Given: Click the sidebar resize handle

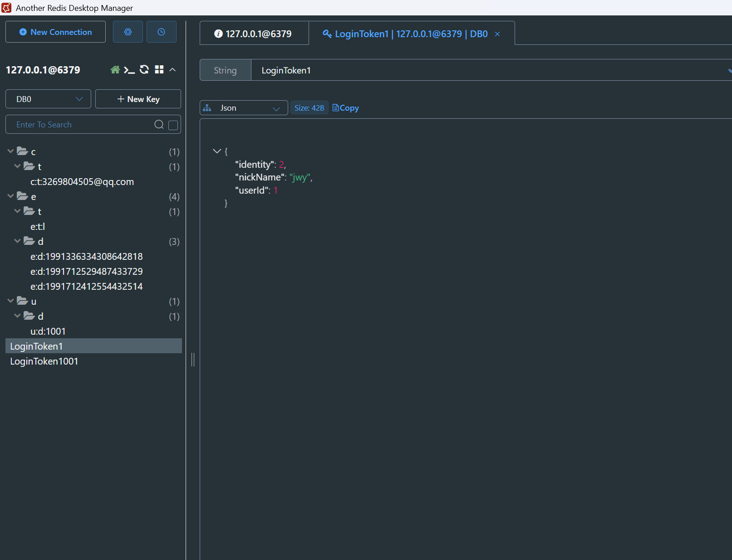Looking at the screenshot, I should (193, 359).
